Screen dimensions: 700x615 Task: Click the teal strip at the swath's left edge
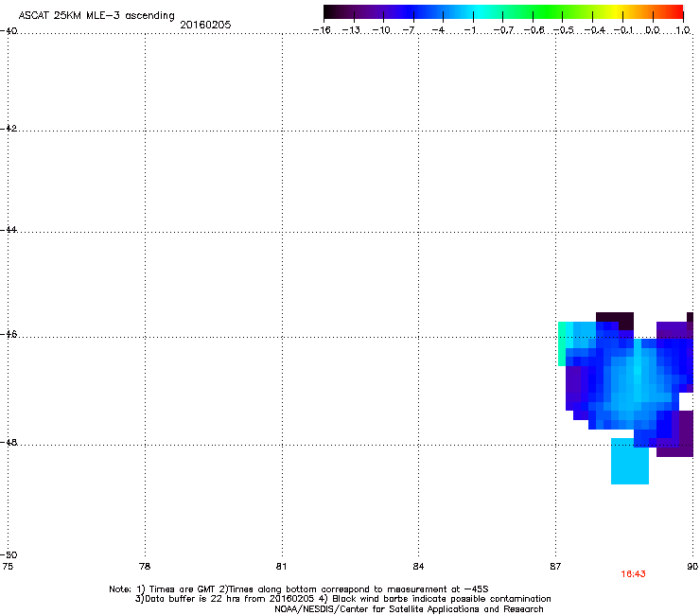pos(562,343)
